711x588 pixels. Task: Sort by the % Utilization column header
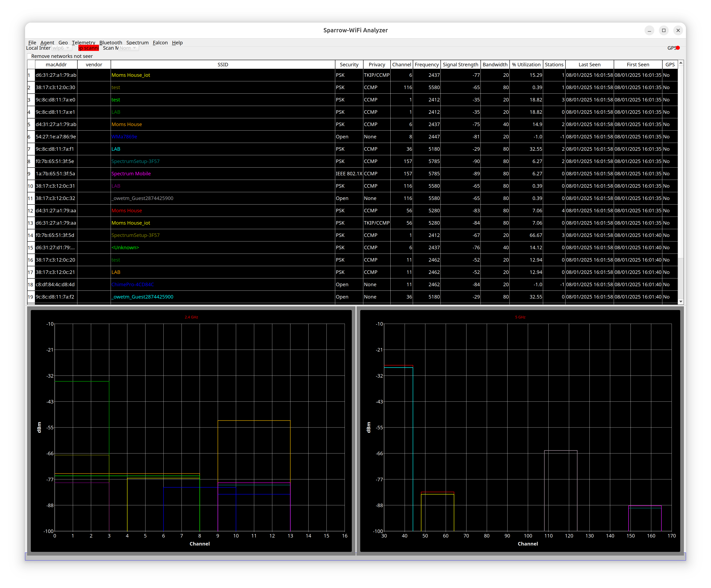click(526, 65)
